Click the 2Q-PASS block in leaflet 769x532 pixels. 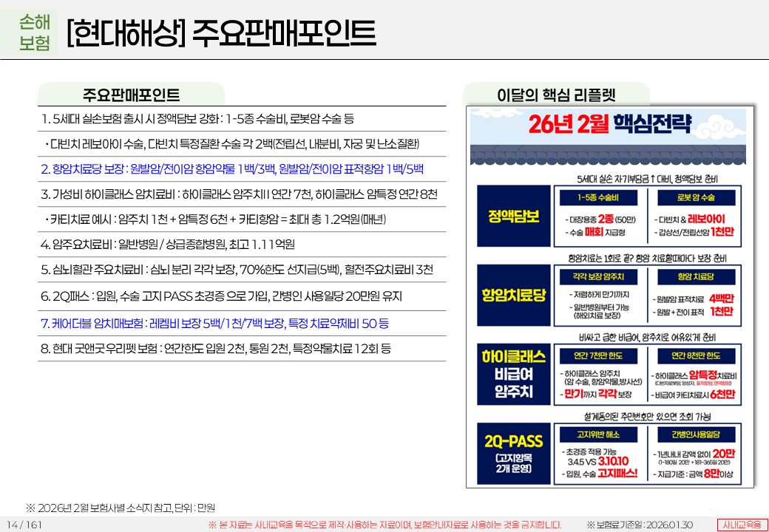click(x=513, y=451)
